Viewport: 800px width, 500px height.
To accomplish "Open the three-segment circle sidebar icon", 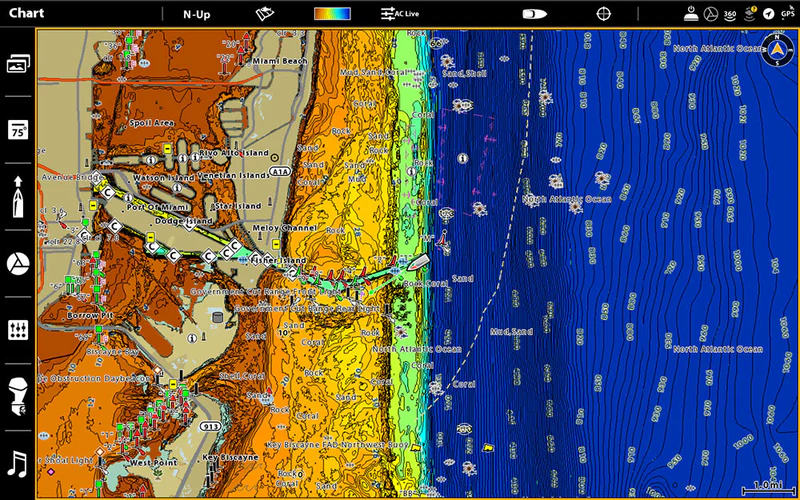I will (17, 263).
